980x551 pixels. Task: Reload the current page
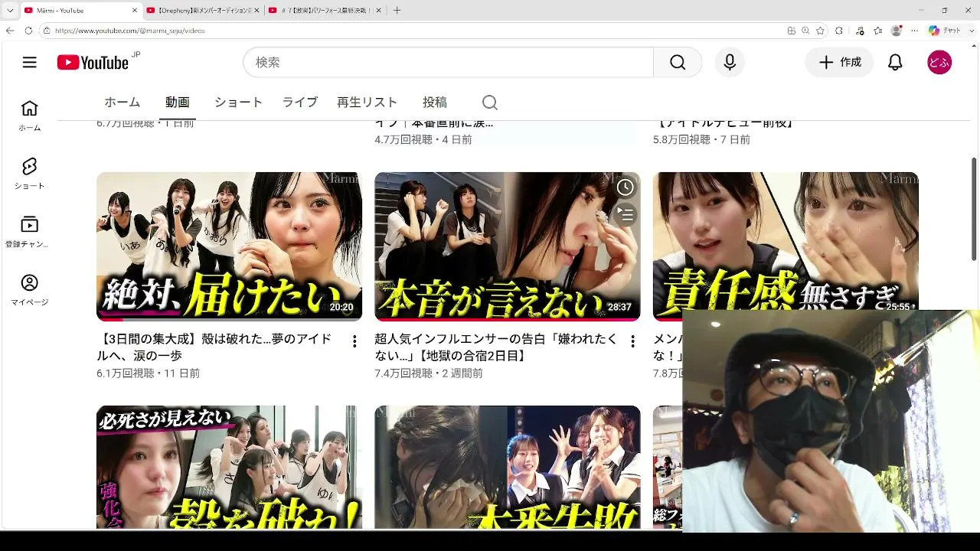[x=28, y=31]
